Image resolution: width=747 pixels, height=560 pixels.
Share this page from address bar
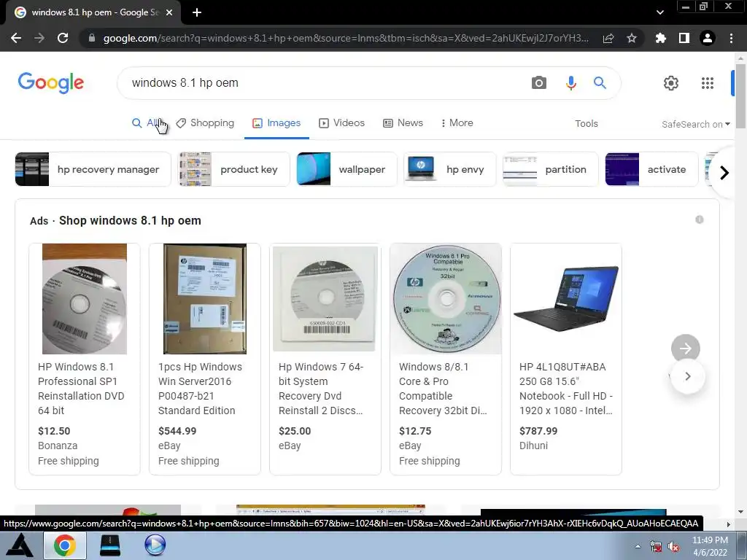click(608, 38)
